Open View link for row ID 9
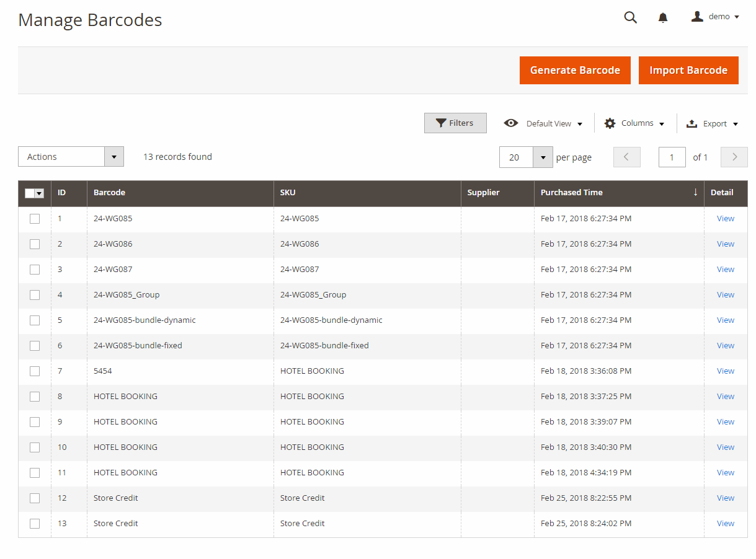The image size is (756, 559). point(726,421)
